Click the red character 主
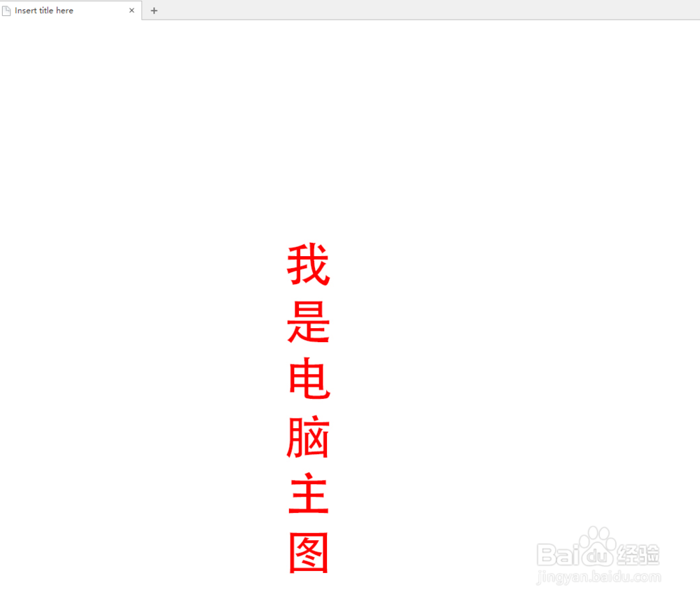The height and width of the screenshot is (601, 700). [x=309, y=493]
